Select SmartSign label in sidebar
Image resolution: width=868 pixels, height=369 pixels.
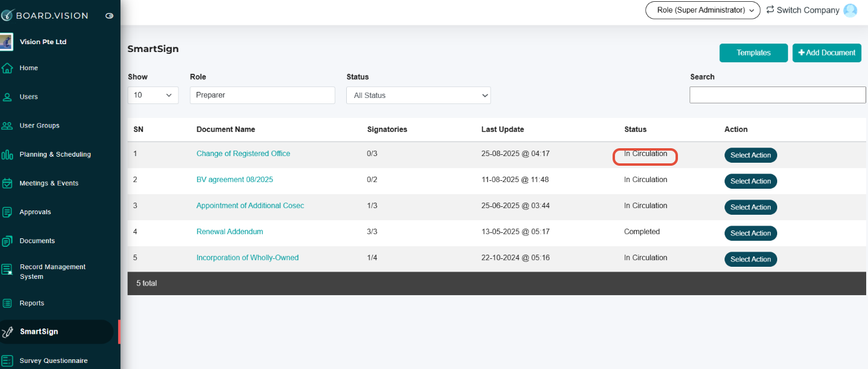tap(39, 331)
